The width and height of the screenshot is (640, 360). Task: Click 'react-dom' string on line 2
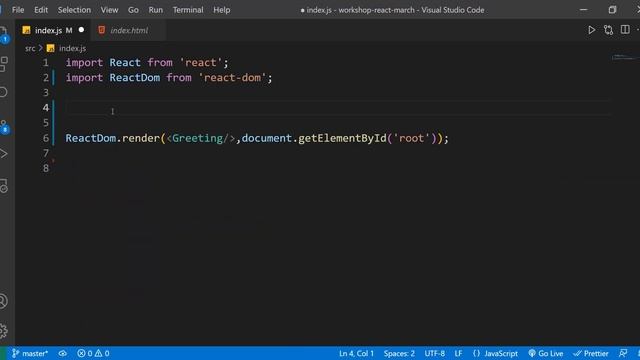point(232,78)
